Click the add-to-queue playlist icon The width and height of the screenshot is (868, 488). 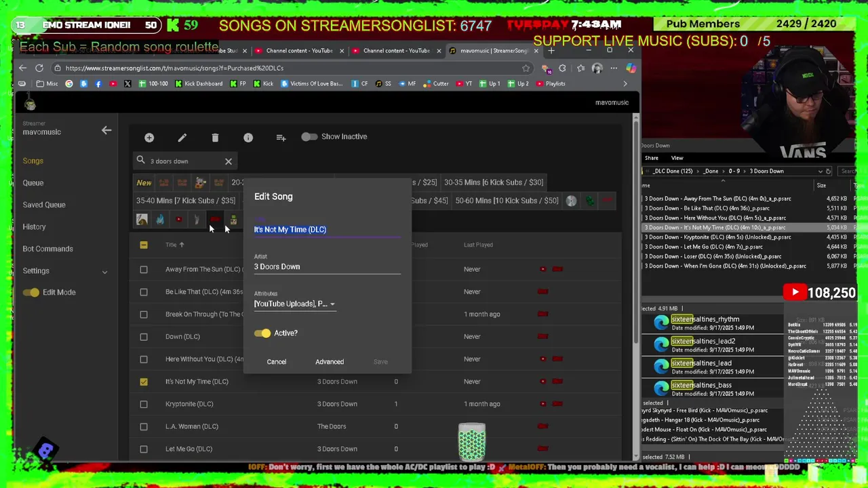click(281, 138)
